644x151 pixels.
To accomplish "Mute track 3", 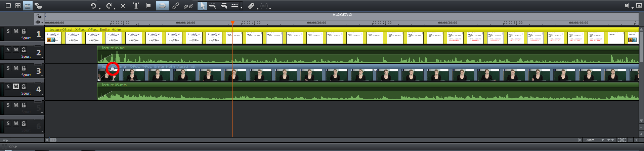I will point(16,68).
